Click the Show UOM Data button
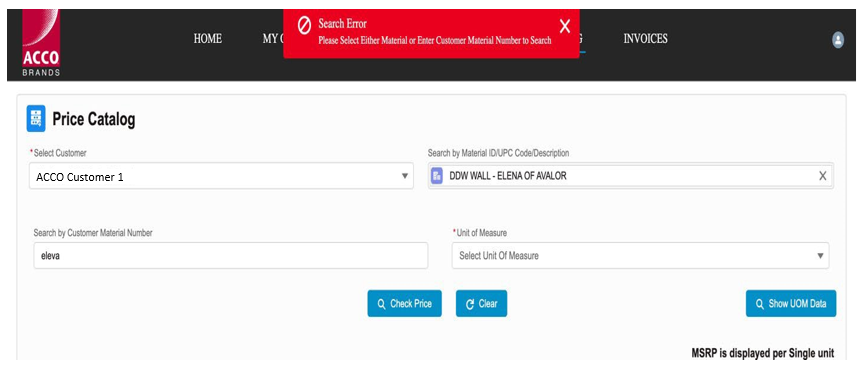 click(x=791, y=303)
